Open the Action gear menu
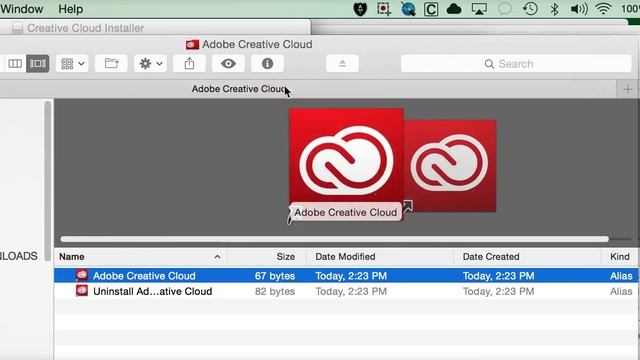This screenshot has height=360, width=640. (150, 64)
